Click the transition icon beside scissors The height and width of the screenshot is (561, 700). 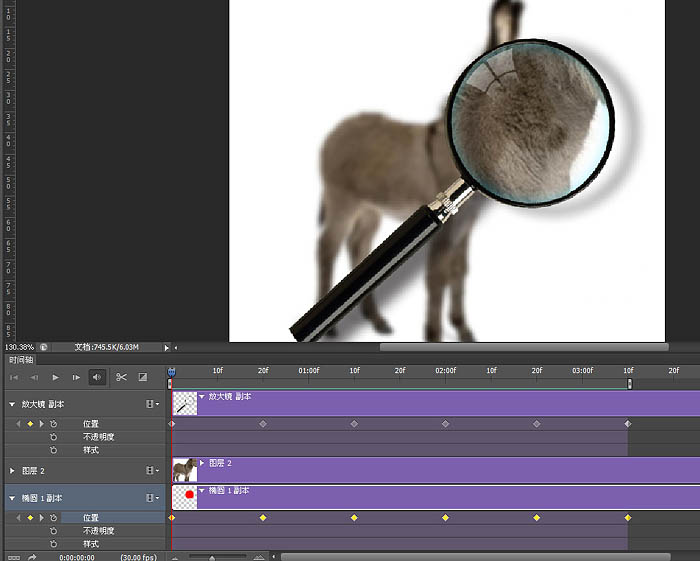point(143,377)
